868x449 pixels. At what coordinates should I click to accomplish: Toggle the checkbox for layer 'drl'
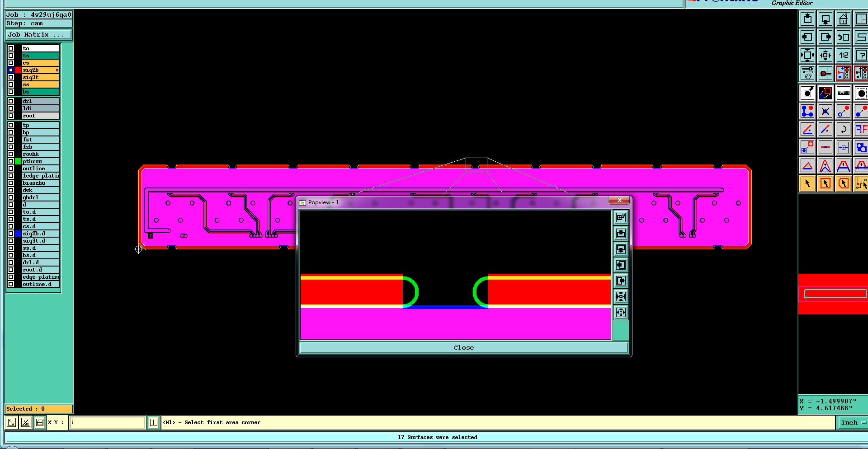[x=11, y=101]
